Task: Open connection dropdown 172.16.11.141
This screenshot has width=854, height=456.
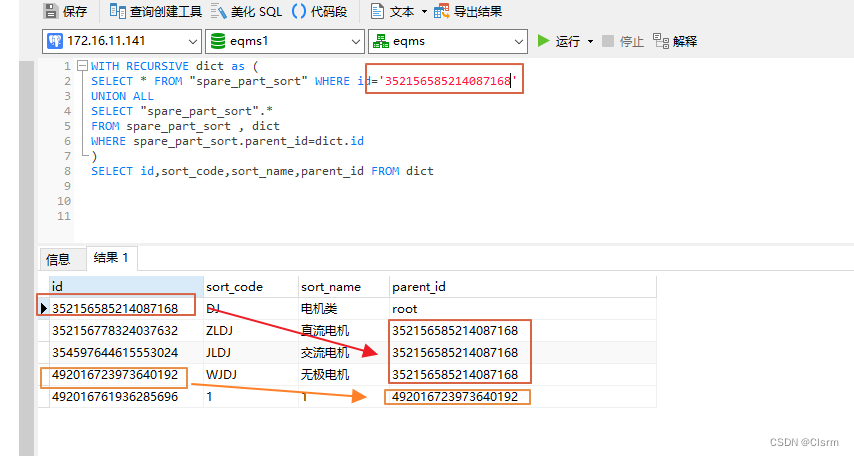Action: coord(122,41)
